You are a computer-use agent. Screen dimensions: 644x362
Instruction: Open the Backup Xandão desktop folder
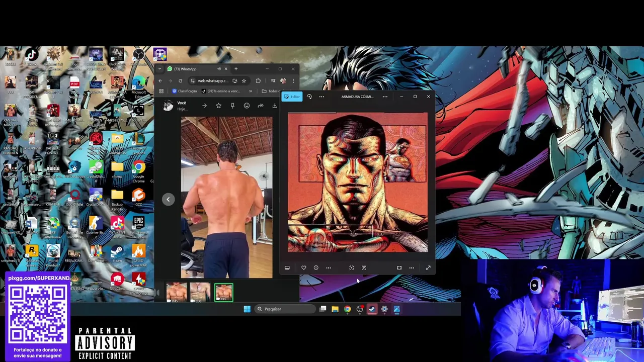click(117, 199)
